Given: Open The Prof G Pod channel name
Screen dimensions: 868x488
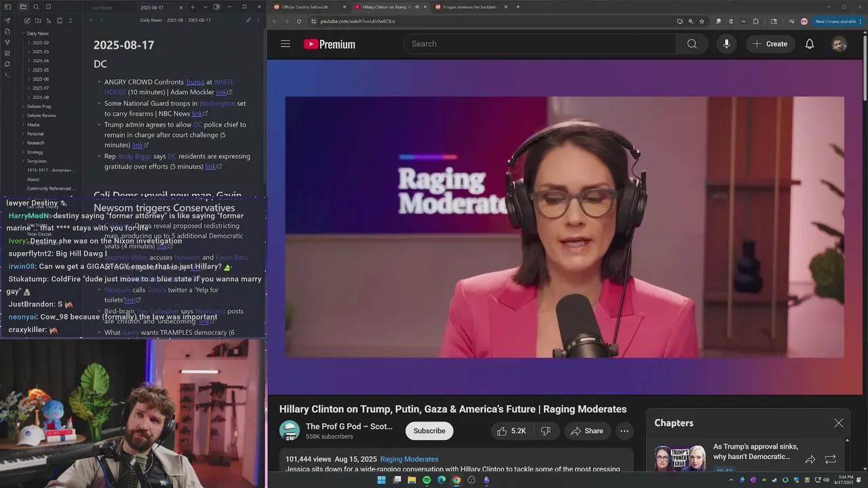Looking at the screenshot, I should click(x=349, y=426).
